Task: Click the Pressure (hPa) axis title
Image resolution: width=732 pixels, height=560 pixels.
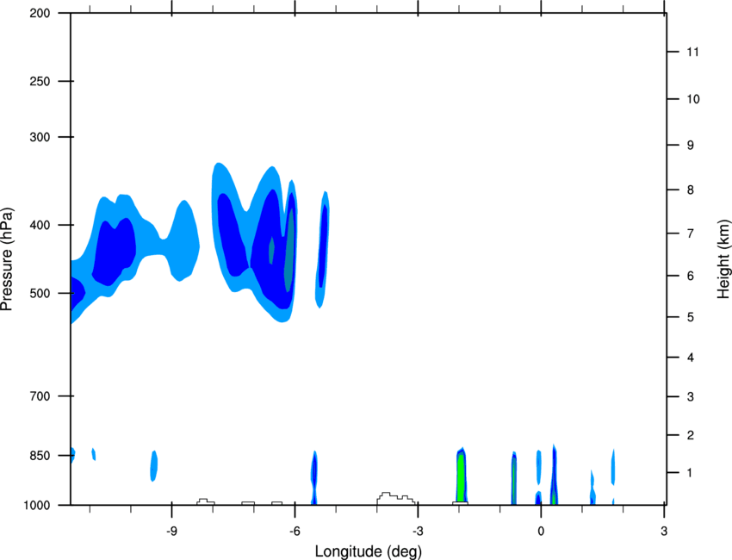Action: click(7, 259)
